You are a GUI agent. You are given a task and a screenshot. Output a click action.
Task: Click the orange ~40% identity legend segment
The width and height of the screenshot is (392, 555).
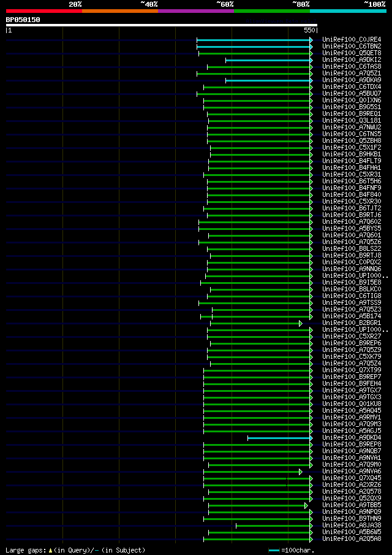120,11
